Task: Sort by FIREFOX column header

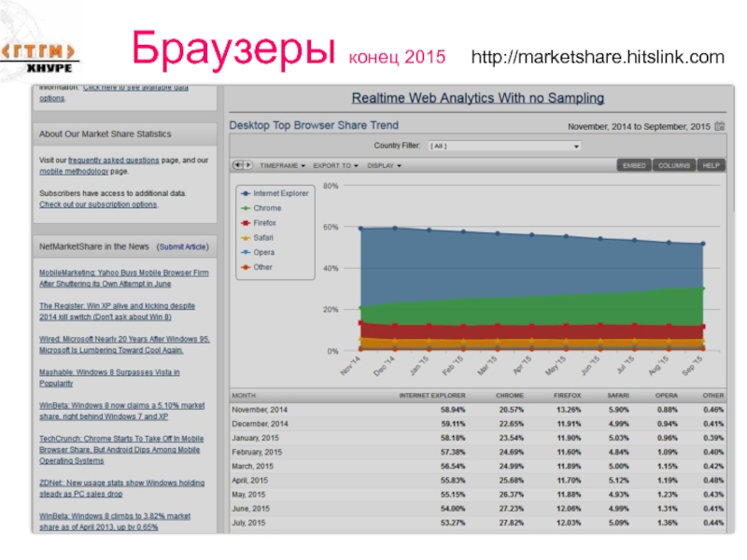Action: pos(568,396)
